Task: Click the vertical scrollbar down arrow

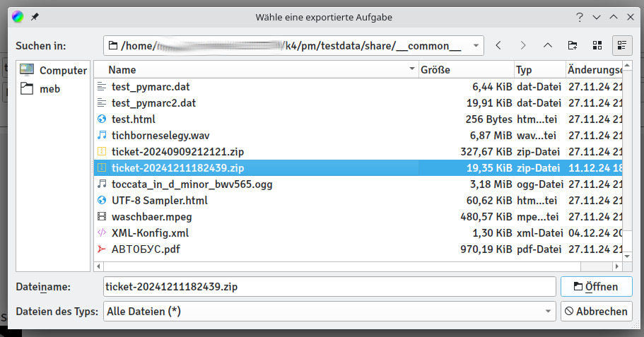Action: click(x=627, y=256)
